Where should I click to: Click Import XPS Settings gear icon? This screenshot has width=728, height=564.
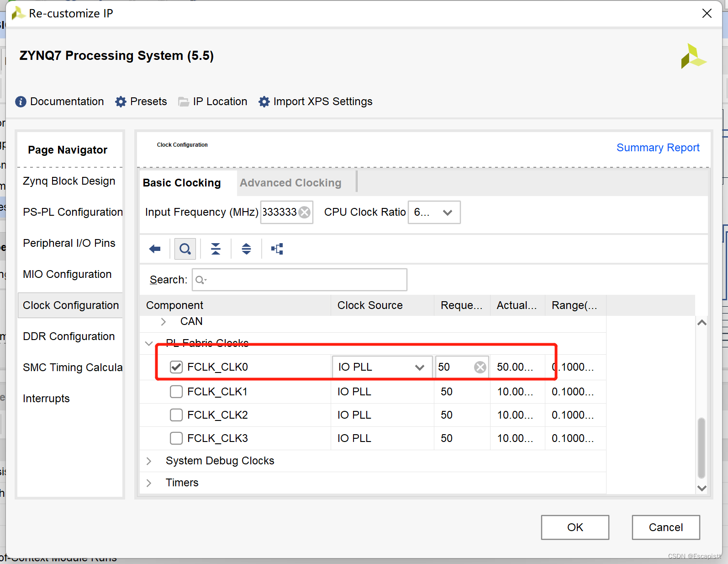pos(264,101)
